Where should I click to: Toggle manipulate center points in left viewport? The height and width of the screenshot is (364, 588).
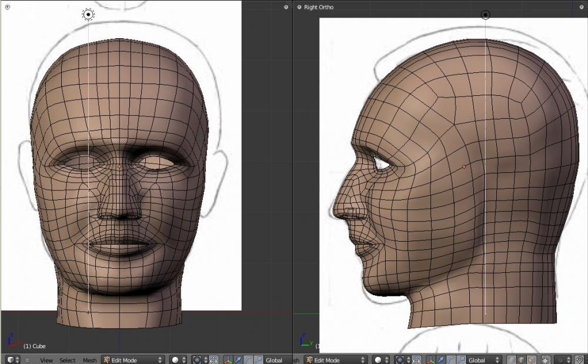pos(213,360)
